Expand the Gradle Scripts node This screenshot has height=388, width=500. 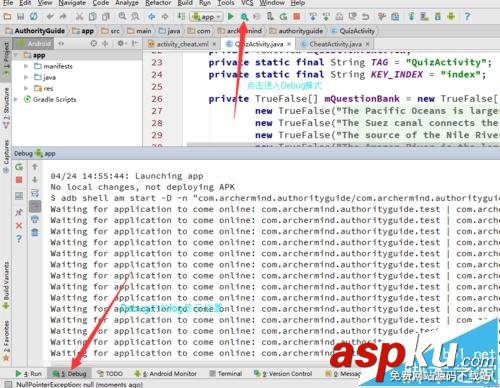(16, 99)
